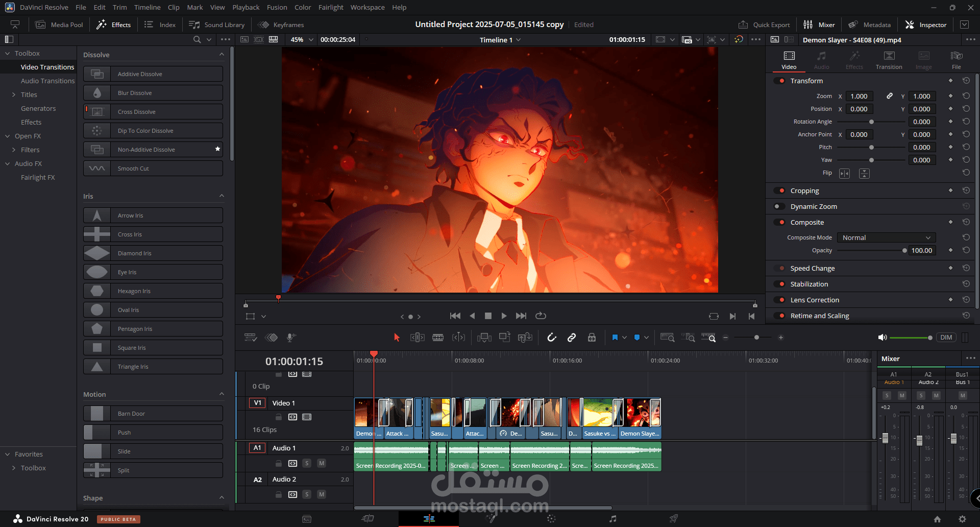Open the Timeline 1 name dropdown

(500, 40)
